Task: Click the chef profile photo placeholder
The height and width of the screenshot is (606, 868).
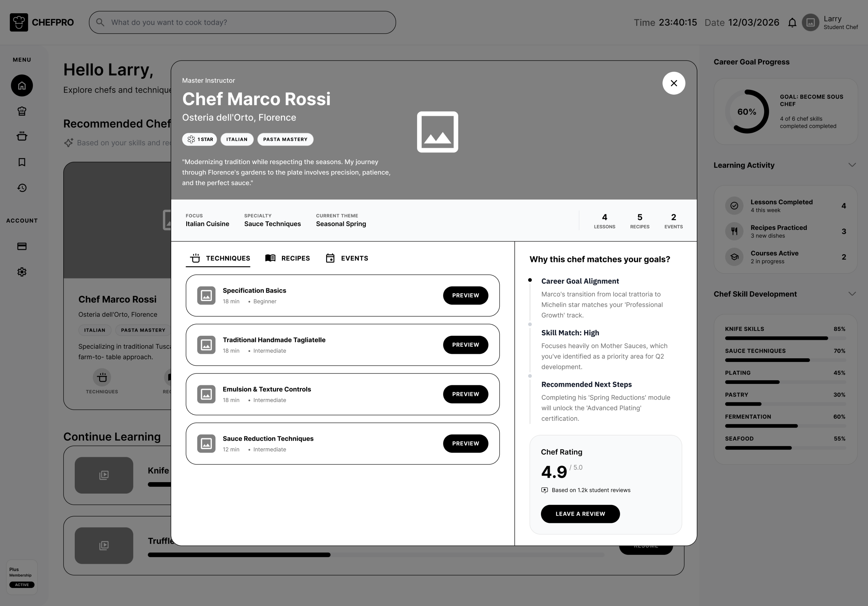Action: pos(437,132)
